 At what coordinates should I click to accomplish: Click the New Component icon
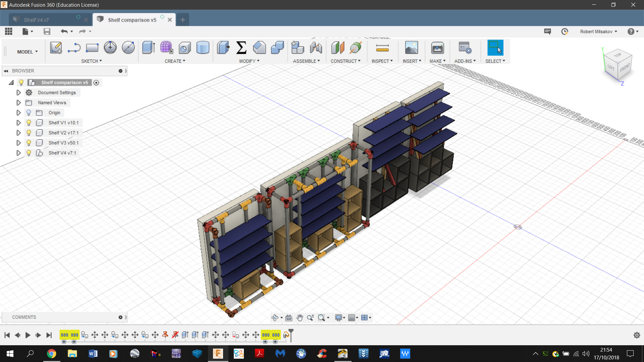pyautogui.click(x=298, y=48)
